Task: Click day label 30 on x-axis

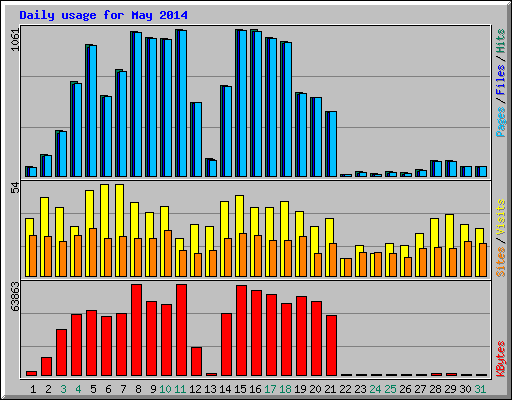Action: pyautogui.click(x=465, y=389)
